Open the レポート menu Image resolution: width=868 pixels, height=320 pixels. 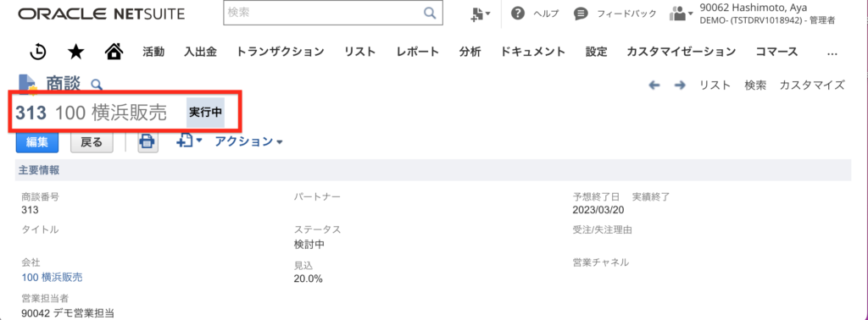pyautogui.click(x=418, y=52)
